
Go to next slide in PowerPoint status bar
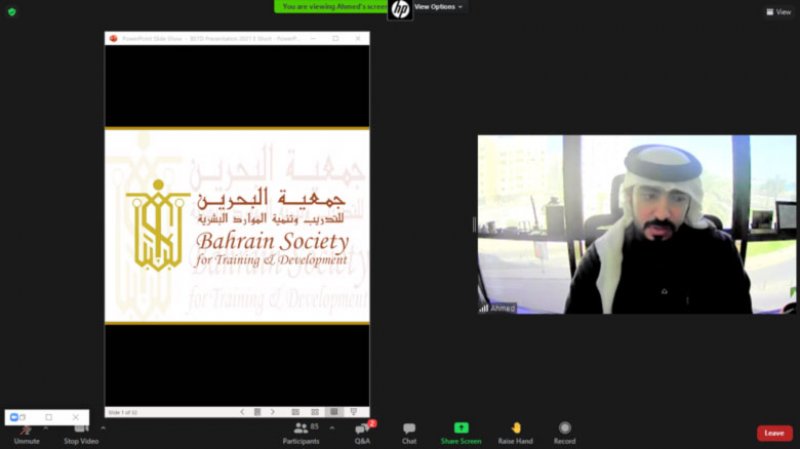click(x=273, y=412)
